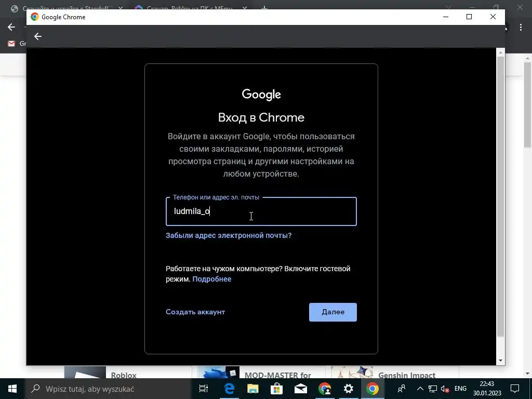
Task: Open network status tray icon
Action: pyautogui.click(x=433, y=389)
